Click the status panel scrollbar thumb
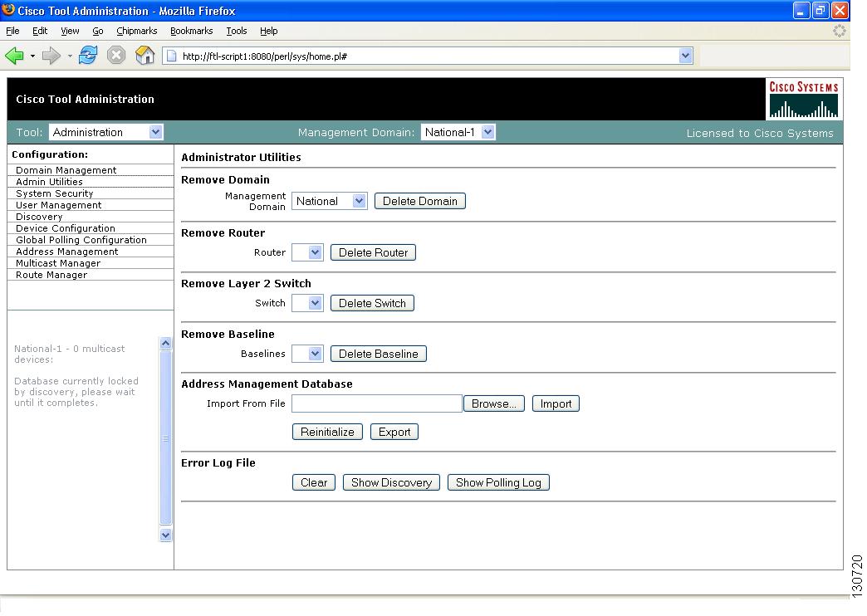Image resolution: width=867 pixels, height=616 pixels. pos(165,438)
